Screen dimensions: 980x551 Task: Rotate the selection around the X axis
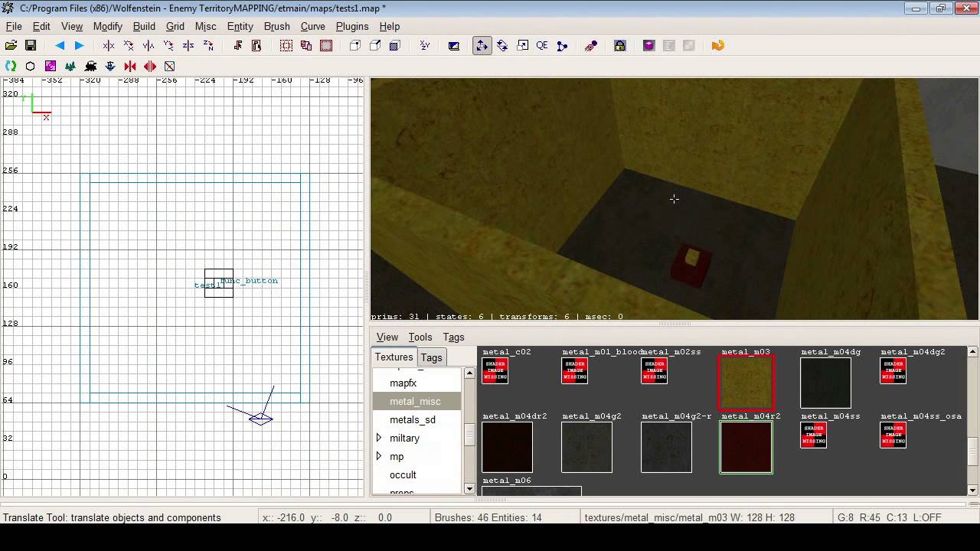pos(129,46)
